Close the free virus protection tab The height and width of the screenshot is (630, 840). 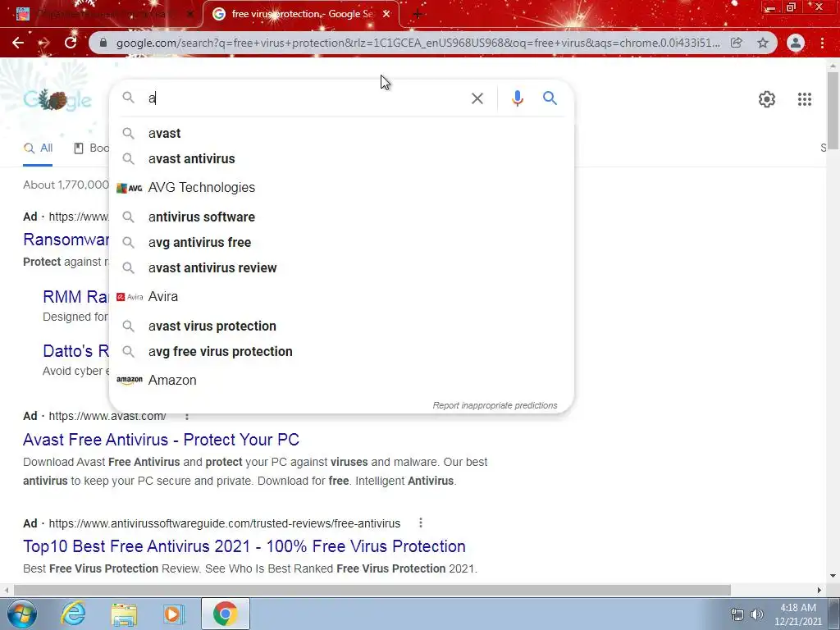(386, 14)
